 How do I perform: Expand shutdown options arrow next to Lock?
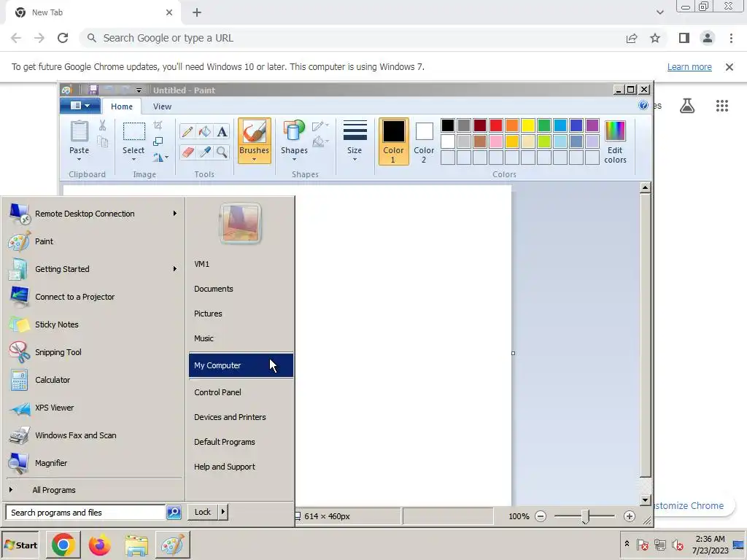tap(223, 512)
